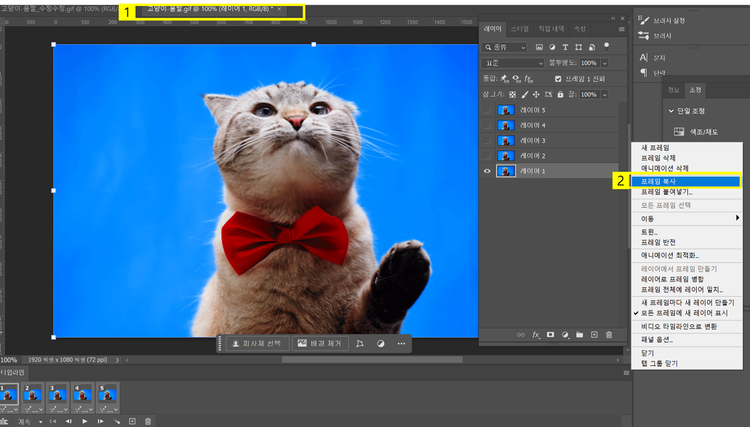The image size is (750, 427).
Task: Select frame 3 thumbnail in the timeline
Action: (57, 395)
